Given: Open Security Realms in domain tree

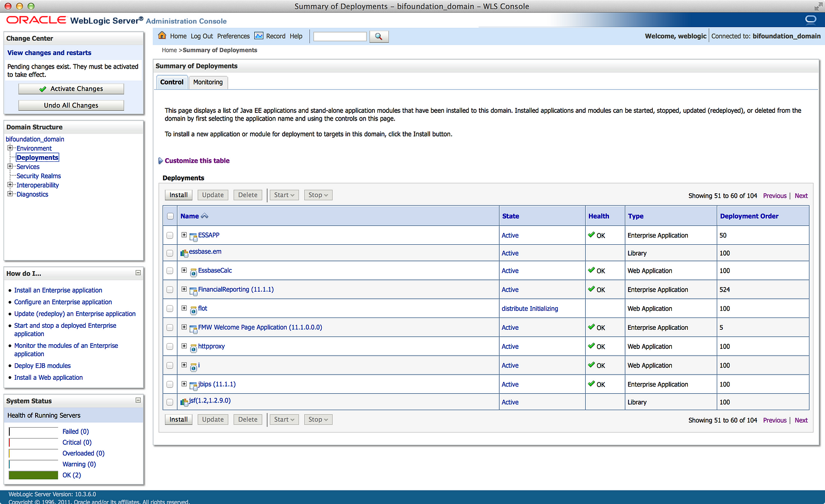Looking at the screenshot, I should (39, 176).
